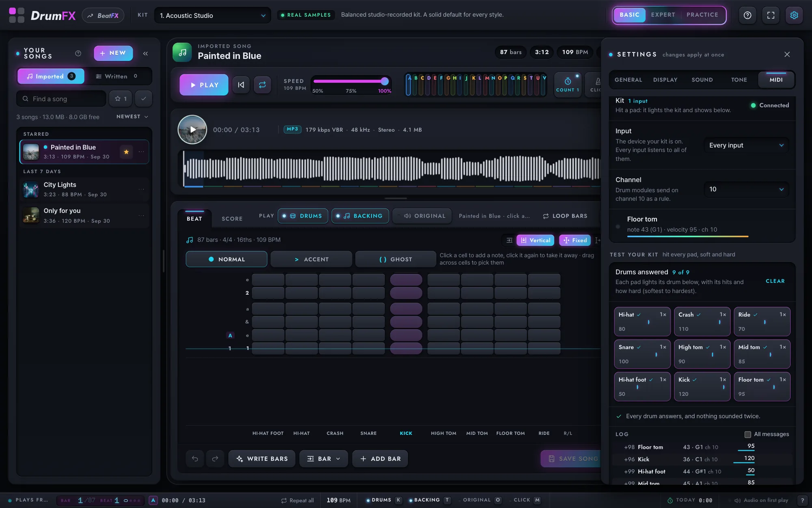812x508 pixels.
Task: Open the Kit dropdown showing Acoustic Studio
Action: (x=212, y=15)
